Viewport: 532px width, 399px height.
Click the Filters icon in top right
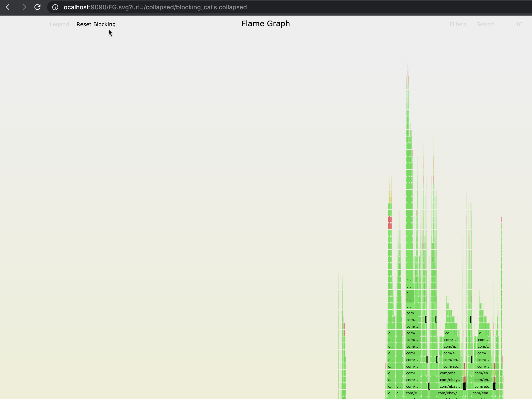pyautogui.click(x=458, y=24)
